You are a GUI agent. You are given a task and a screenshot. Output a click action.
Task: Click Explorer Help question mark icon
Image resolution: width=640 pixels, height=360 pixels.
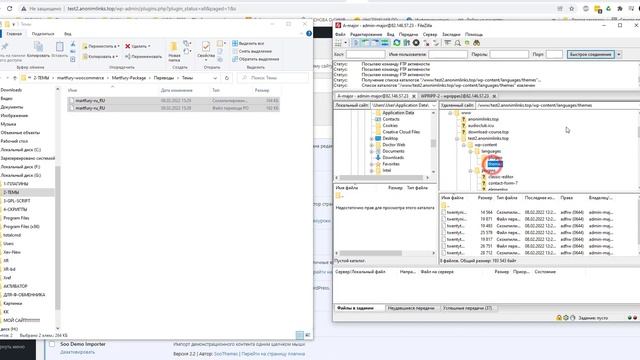309,33
